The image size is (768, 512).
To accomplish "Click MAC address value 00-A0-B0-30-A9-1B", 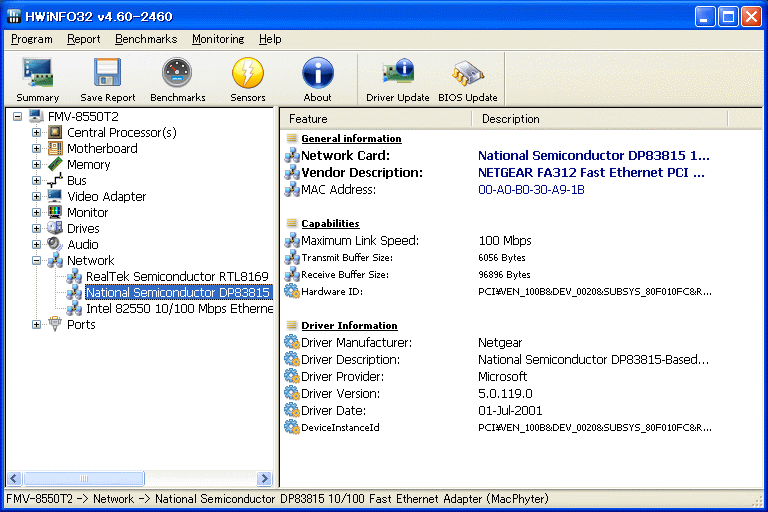I will [x=531, y=190].
